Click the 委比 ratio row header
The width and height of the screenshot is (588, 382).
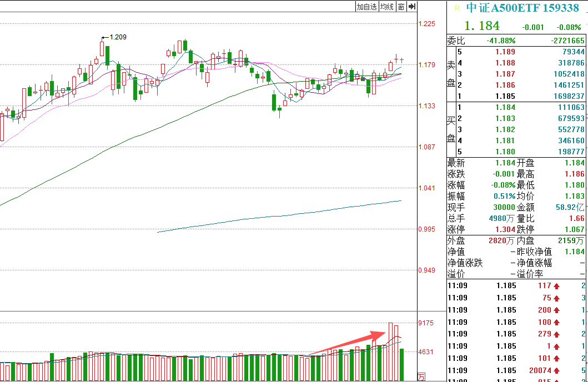[x=456, y=41]
